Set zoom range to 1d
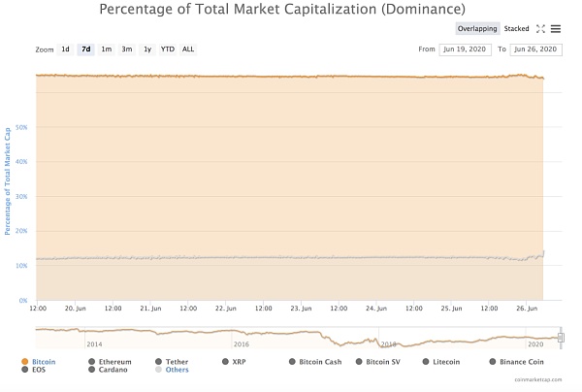Image resolution: width=582 pixels, height=392 pixels. (x=65, y=49)
